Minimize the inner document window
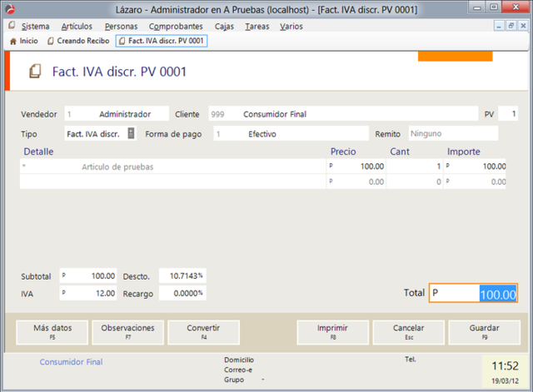This screenshot has width=533, height=392. pyautogui.click(x=499, y=26)
